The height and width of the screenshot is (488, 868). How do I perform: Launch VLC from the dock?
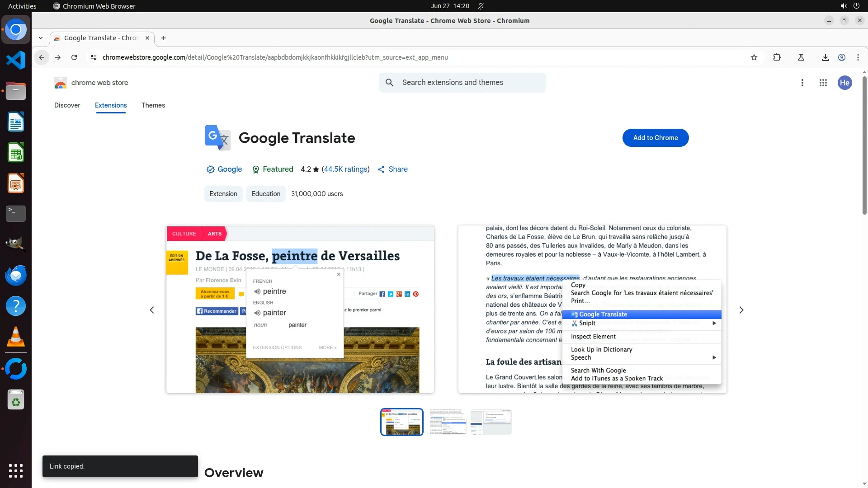pos(16,337)
